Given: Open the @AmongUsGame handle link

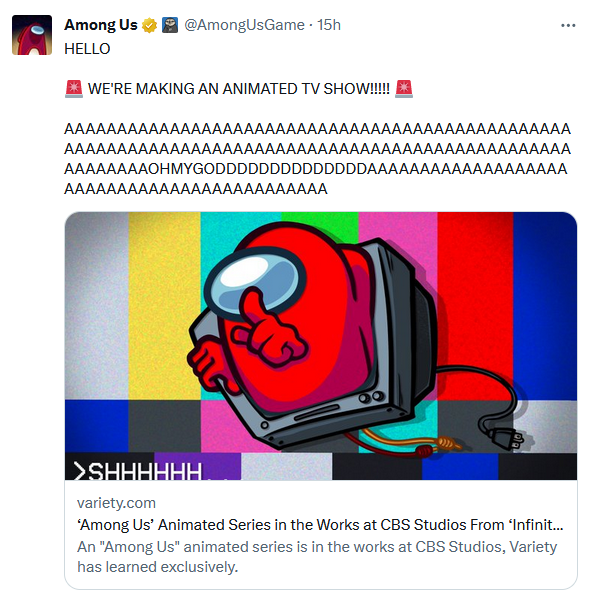Looking at the screenshot, I should tap(244, 25).
